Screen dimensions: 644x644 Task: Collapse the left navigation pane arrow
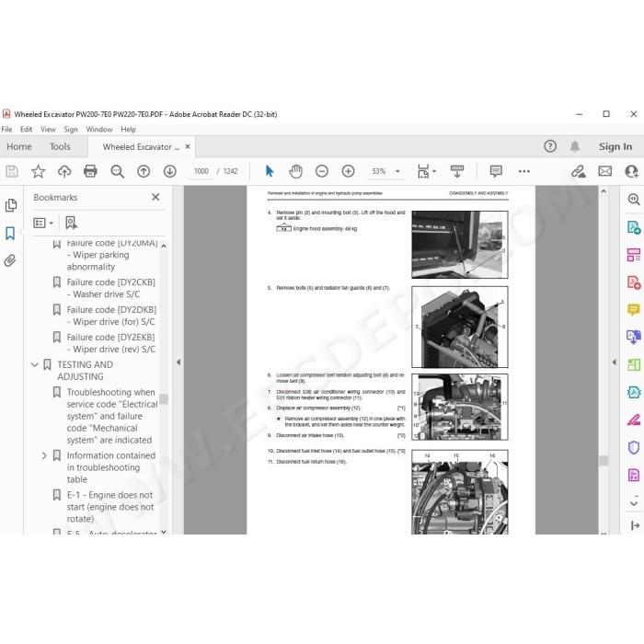click(x=178, y=362)
